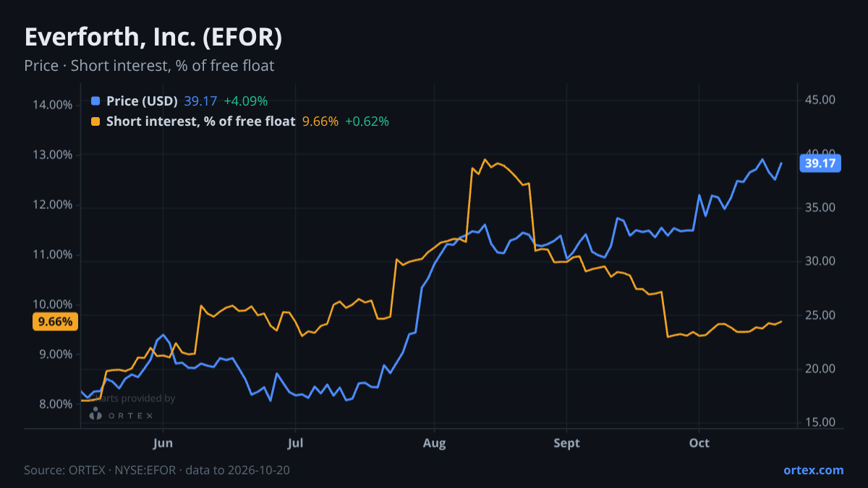The image size is (868, 488).
Task: Select Short interest, % of free float legend label
Action: (x=201, y=121)
